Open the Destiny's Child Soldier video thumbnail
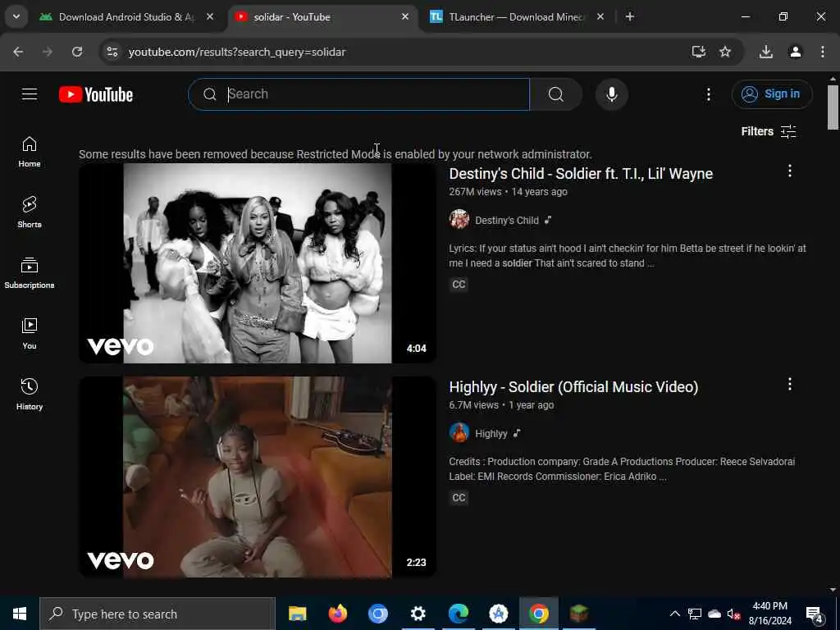The width and height of the screenshot is (840, 630). [x=257, y=263]
